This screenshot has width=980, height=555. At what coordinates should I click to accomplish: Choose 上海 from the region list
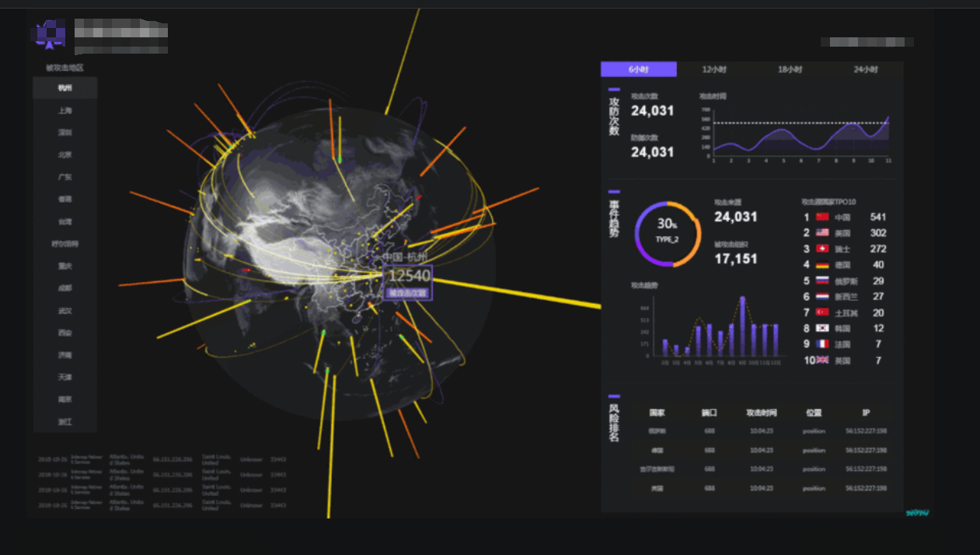(65, 110)
